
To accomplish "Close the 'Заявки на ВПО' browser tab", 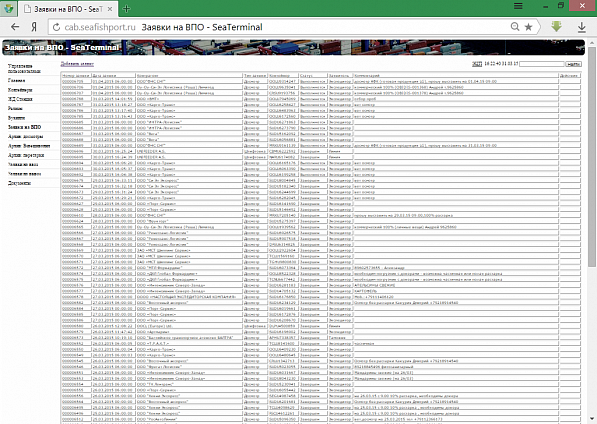I will point(110,9).
